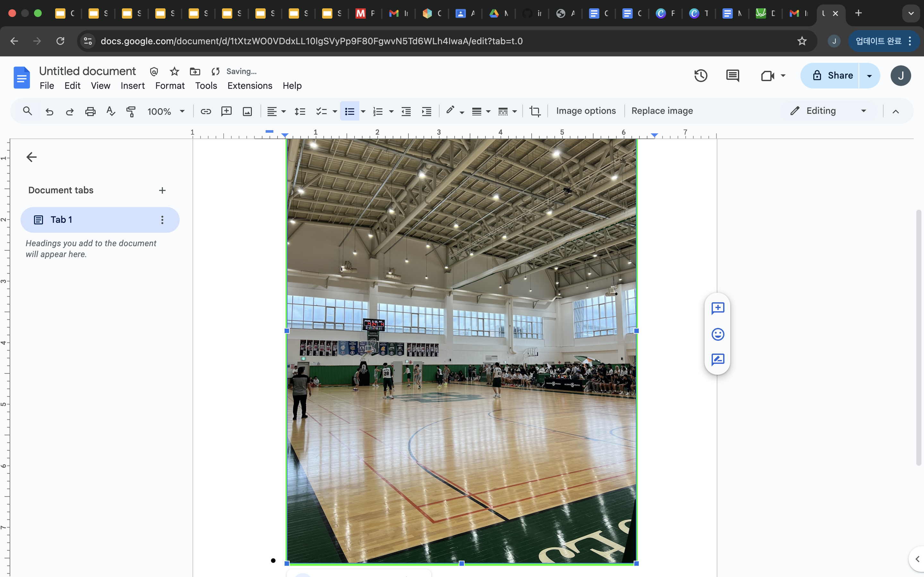Open version history clock icon
The height and width of the screenshot is (577, 924).
pos(700,76)
